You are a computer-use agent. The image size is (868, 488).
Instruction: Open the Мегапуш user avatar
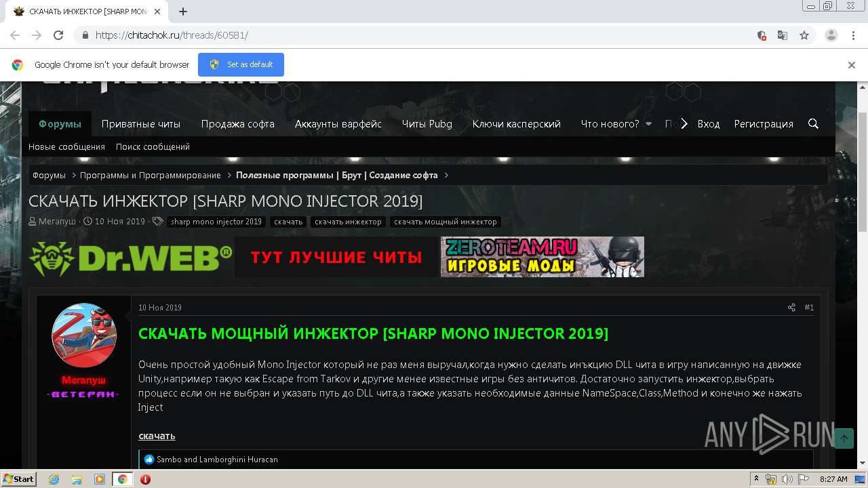click(84, 335)
